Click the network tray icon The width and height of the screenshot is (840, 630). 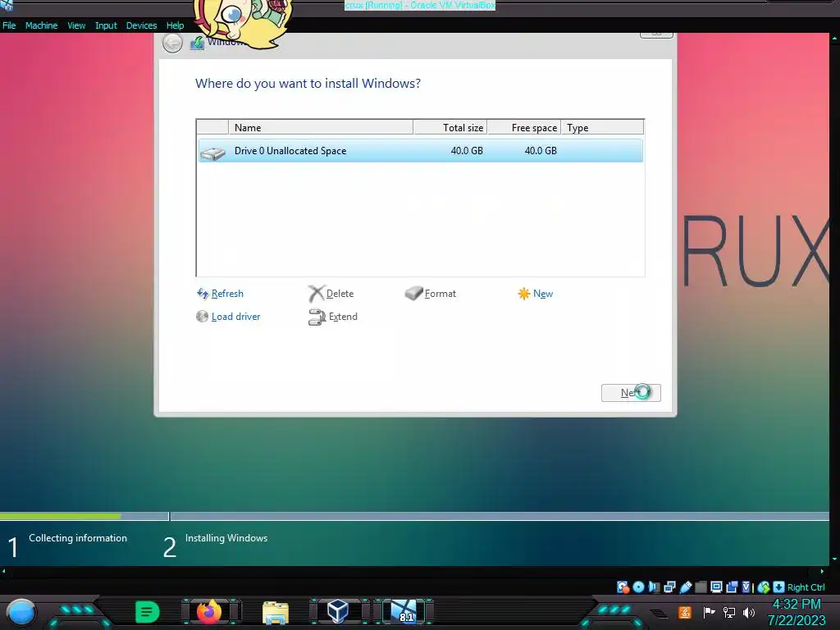pyautogui.click(x=729, y=612)
